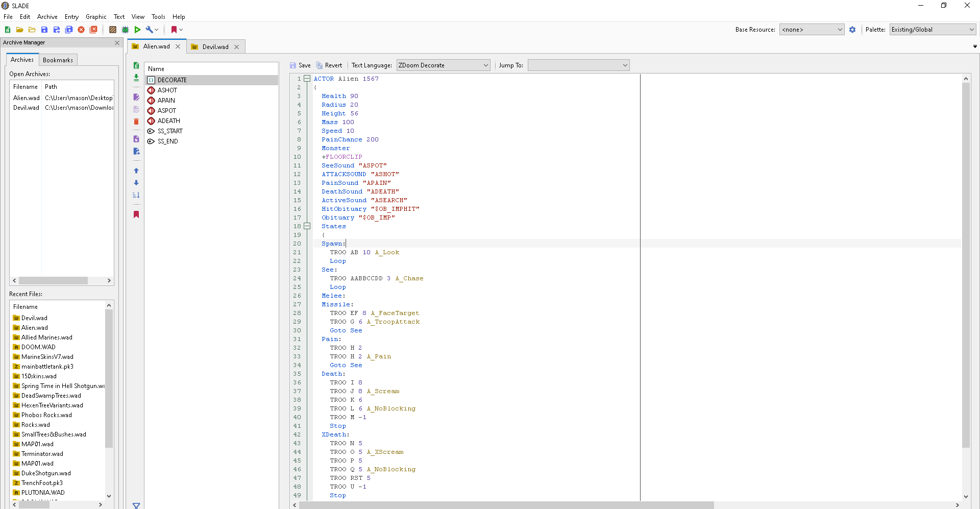Add new entry in entry sidebar
This screenshot has height=509, width=980.
[136, 65]
